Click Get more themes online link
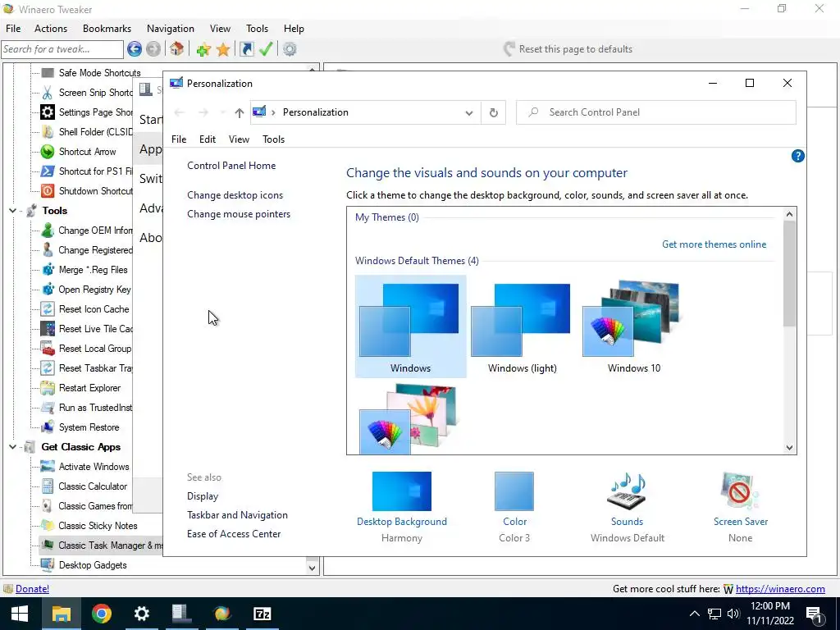The width and height of the screenshot is (840, 630). (x=714, y=244)
